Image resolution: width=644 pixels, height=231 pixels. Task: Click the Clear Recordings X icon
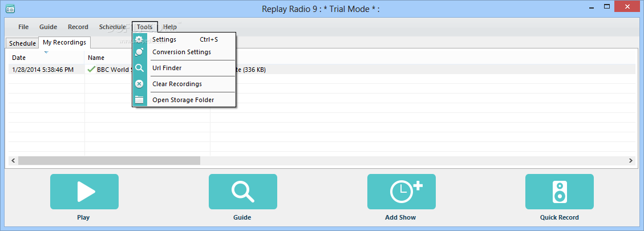pos(139,84)
